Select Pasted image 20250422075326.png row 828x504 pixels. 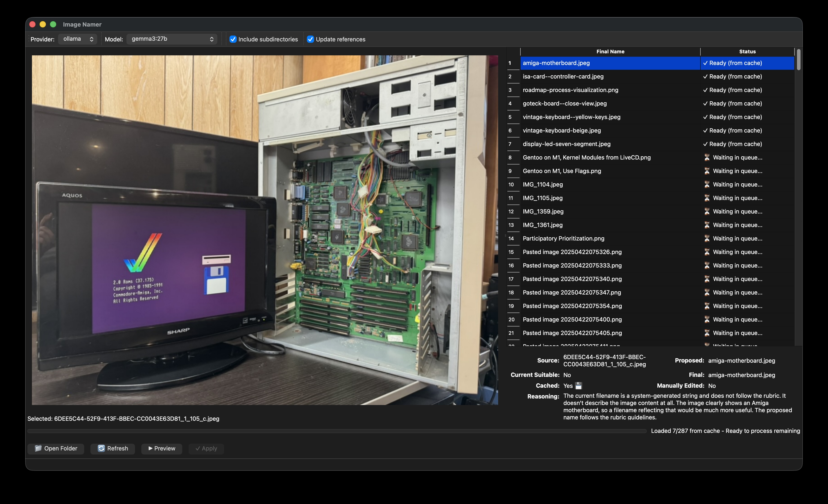click(x=650, y=252)
